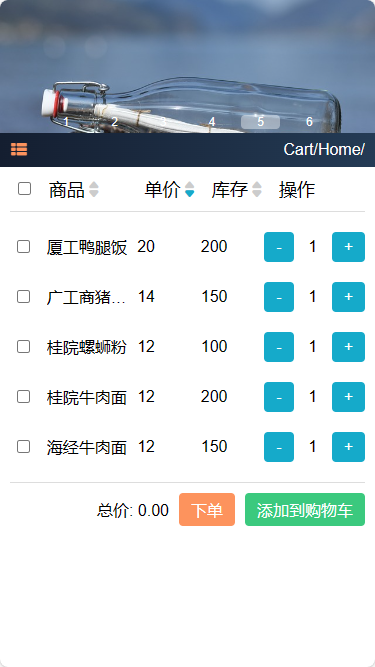Click the 添加到购物车 button
Screen dimensions: 375x667
(x=305, y=510)
